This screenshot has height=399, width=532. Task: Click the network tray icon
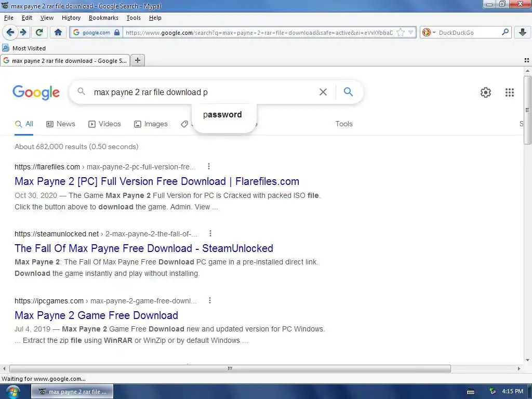pos(493,391)
